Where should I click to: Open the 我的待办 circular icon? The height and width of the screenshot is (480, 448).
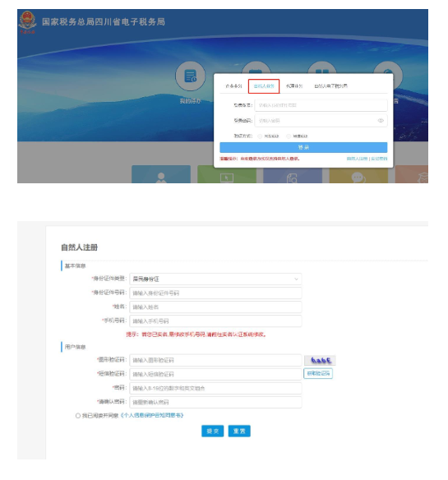pos(190,76)
